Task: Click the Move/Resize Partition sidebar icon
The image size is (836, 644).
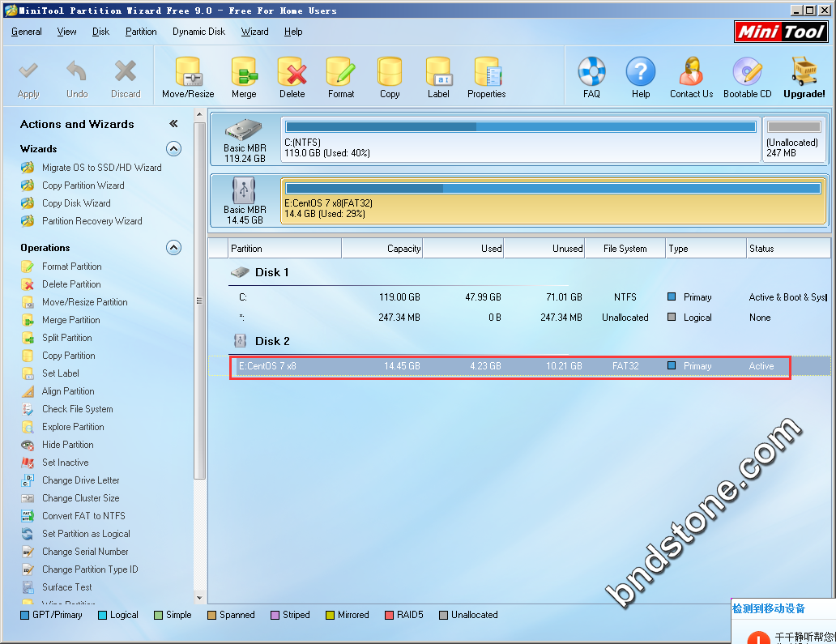Action: 28,302
